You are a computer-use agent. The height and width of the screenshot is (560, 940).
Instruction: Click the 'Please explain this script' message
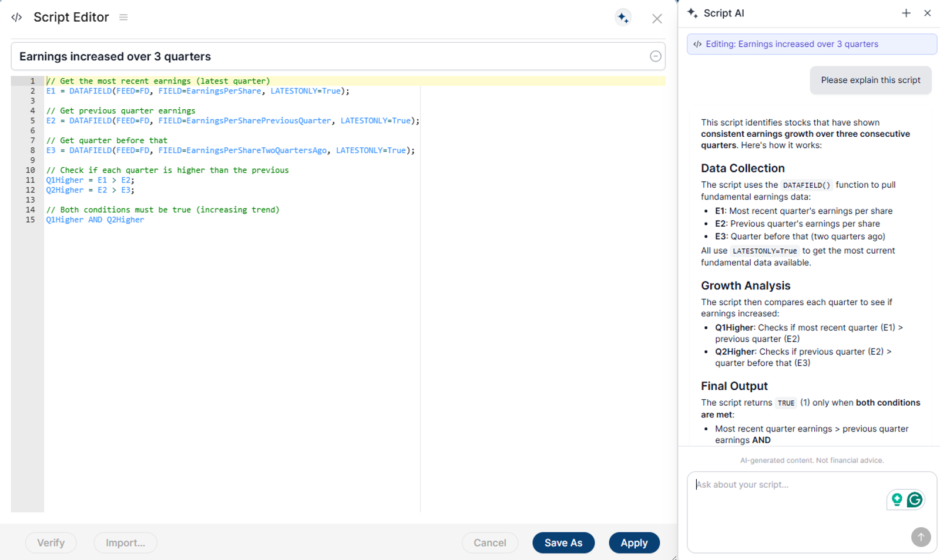[x=871, y=80]
